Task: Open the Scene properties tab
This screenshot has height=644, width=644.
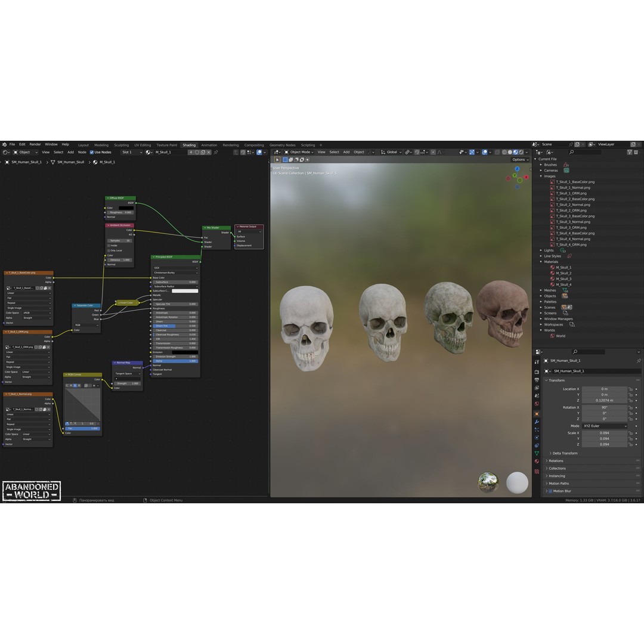Action: pos(537,396)
